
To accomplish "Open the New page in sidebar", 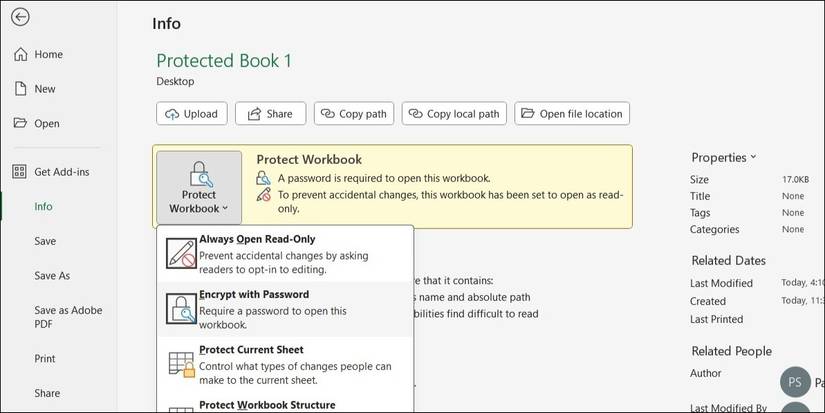I will (45, 89).
